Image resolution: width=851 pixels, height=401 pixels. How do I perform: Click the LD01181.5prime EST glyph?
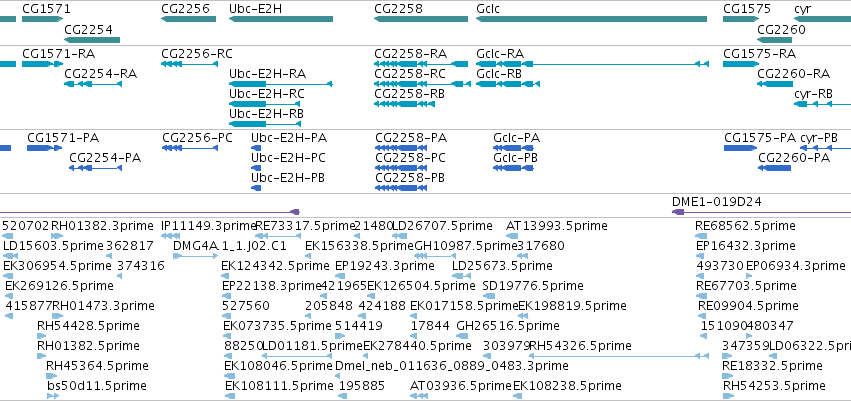click(x=297, y=356)
